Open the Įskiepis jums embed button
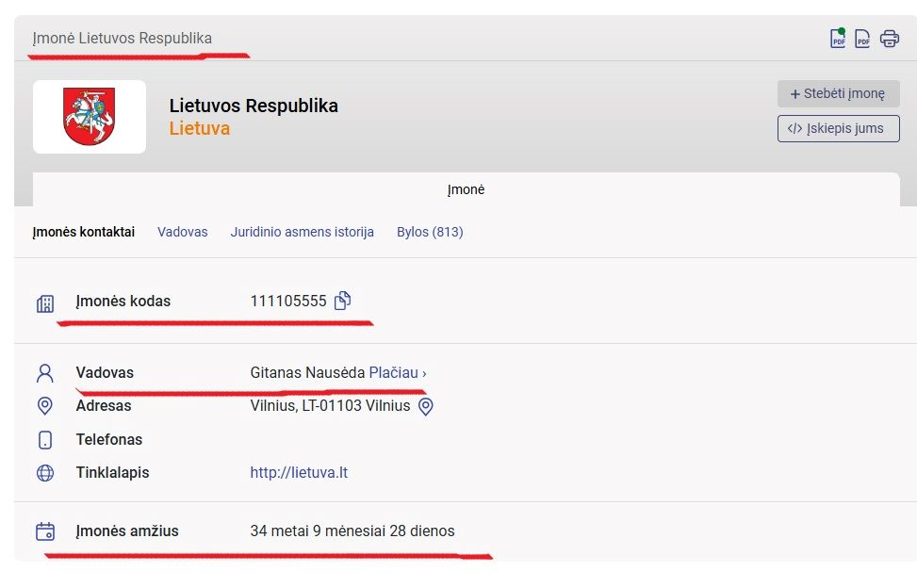Image resolution: width=917 pixels, height=588 pixels. (x=838, y=128)
